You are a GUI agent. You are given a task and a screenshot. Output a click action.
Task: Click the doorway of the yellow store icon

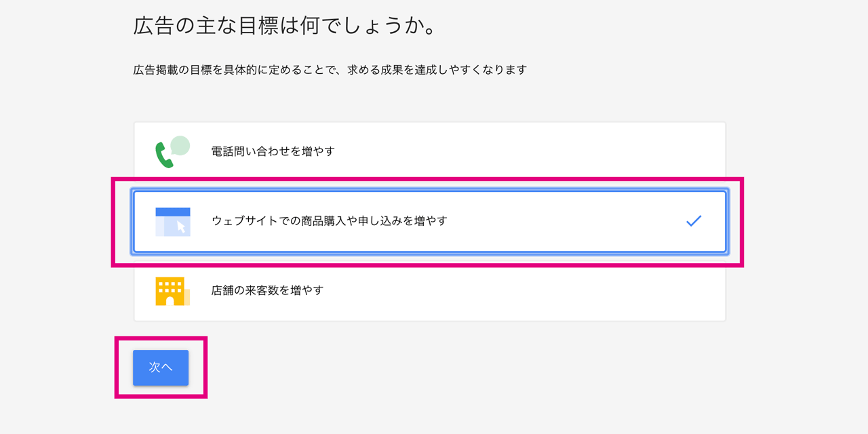coord(170,301)
